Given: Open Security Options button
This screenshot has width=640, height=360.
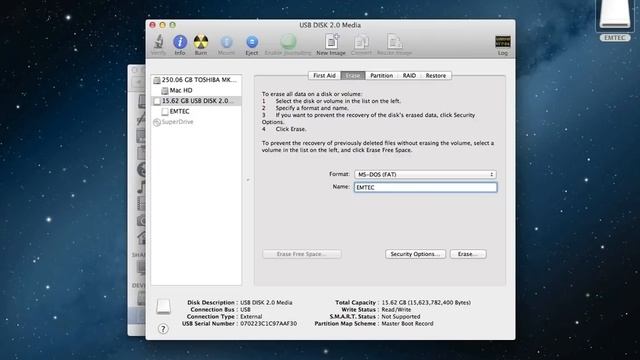Looking at the screenshot, I should pos(415,254).
